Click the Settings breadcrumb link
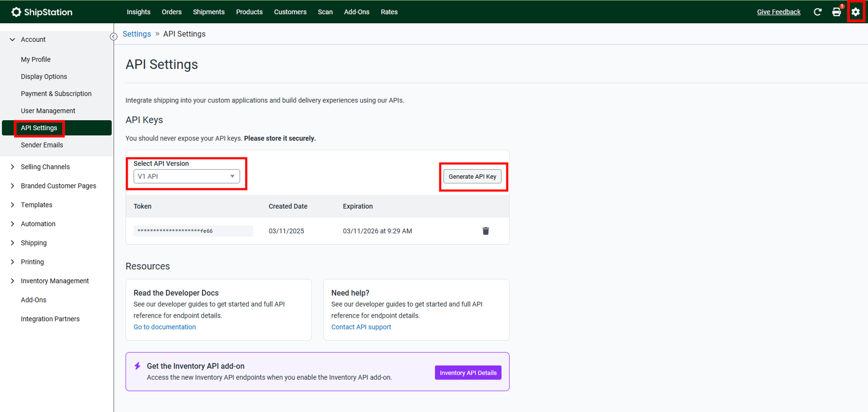The height and width of the screenshot is (412, 868). tap(137, 34)
